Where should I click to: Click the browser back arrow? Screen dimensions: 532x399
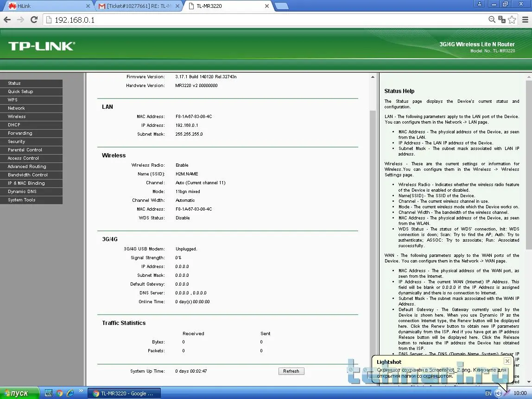(7, 20)
